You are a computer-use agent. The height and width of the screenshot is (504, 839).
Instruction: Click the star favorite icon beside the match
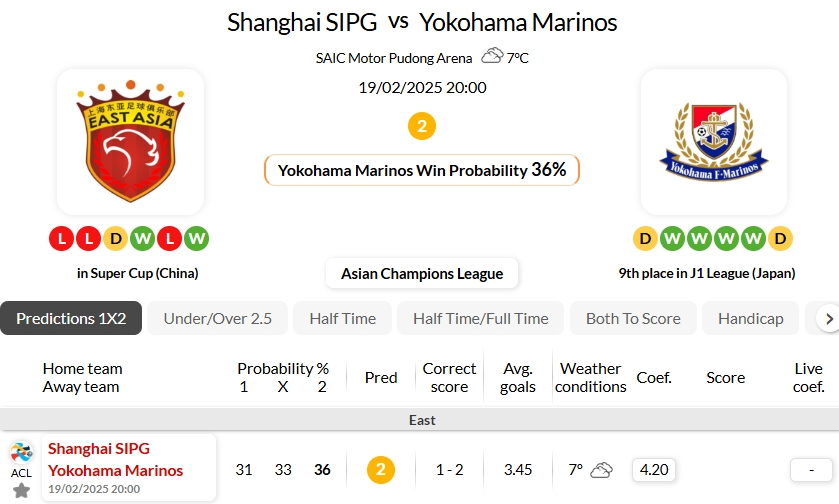click(x=21, y=490)
